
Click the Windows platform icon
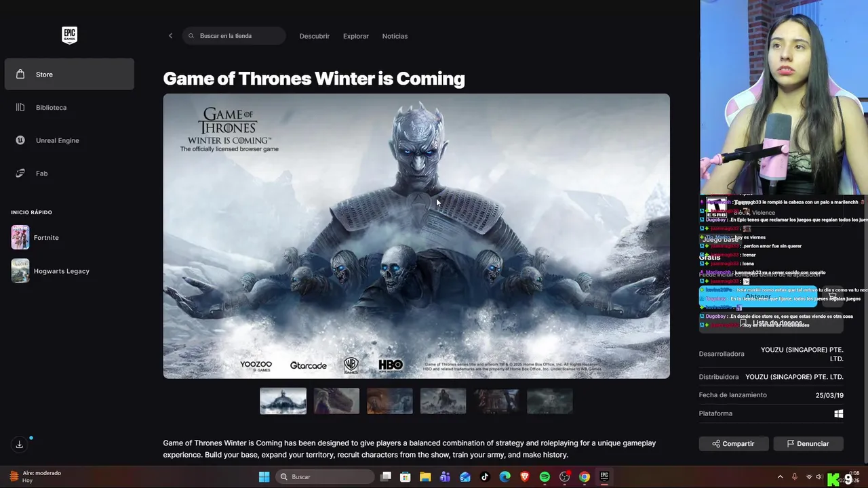point(839,413)
